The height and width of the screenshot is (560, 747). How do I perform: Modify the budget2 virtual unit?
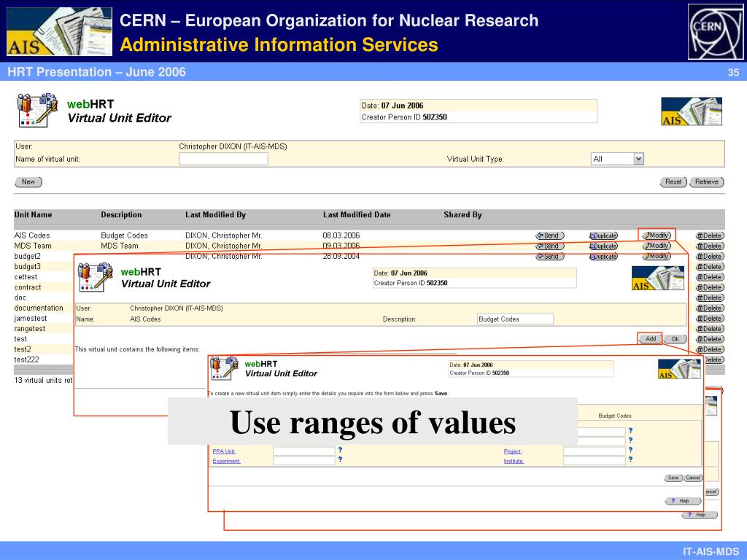[657, 256]
